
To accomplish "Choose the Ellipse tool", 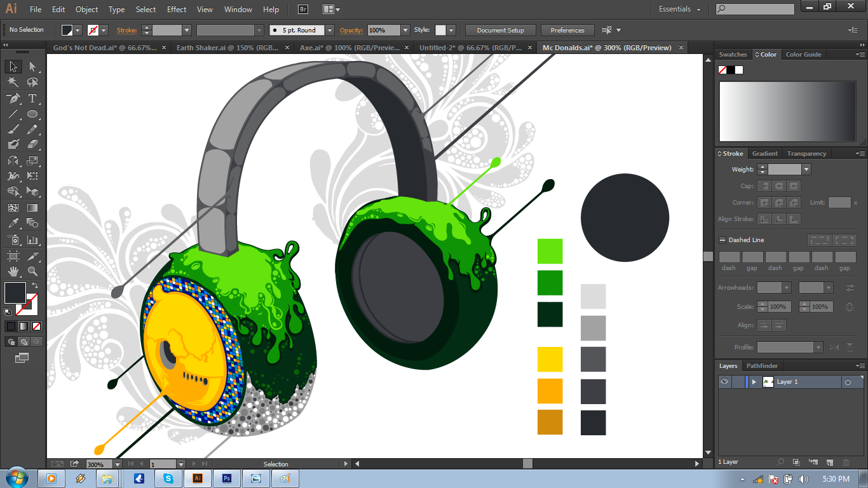I will pyautogui.click(x=32, y=114).
